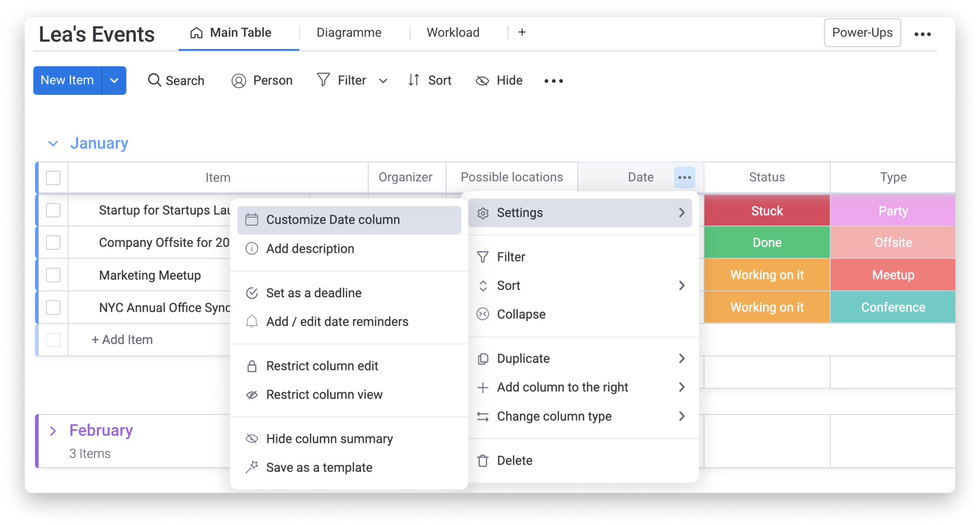Click the New Item button
This screenshot has height=525, width=980.
click(67, 80)
